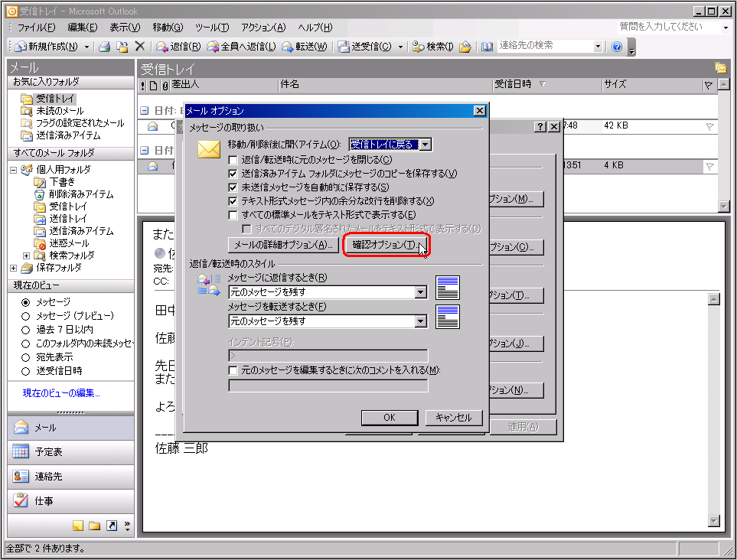737x560 pixels.
Task: Click the address book icon in toolbar
Action: click(487, 47)
